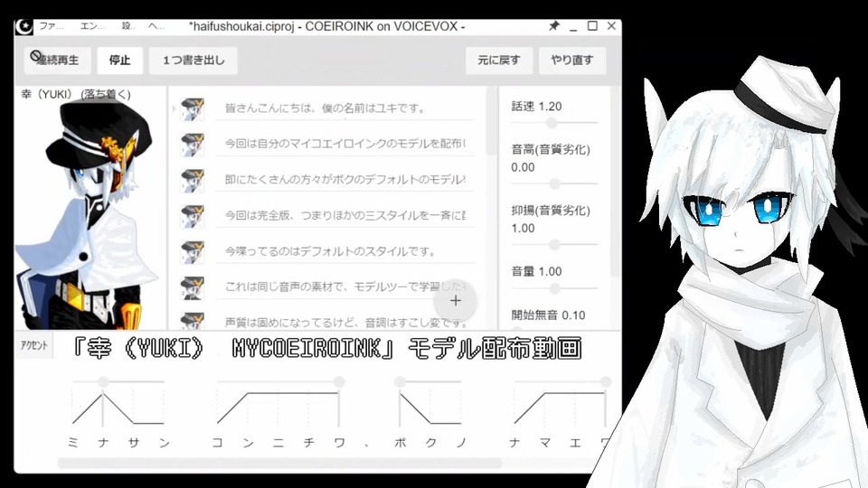Click the 話速 1.20 value label
868x488 pixels.
(536, 107)
